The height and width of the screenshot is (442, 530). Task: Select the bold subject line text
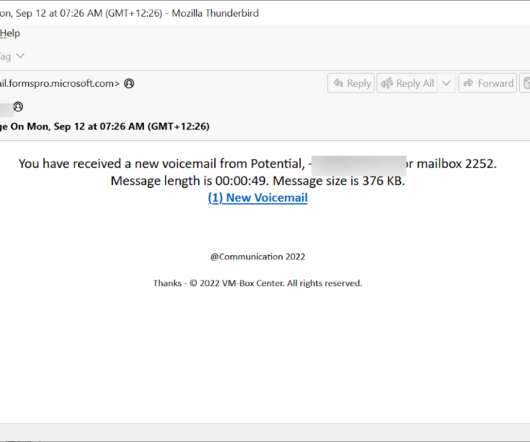point(104,126)
